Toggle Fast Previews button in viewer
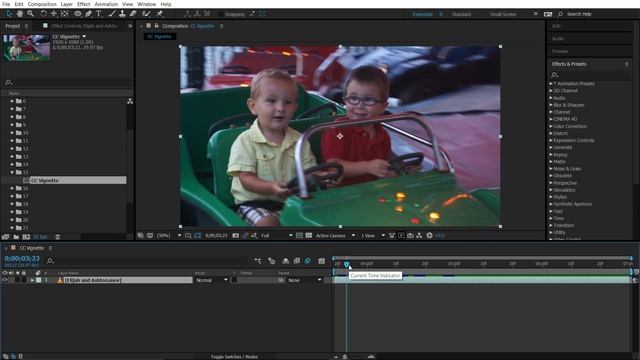 click(401, 236)
